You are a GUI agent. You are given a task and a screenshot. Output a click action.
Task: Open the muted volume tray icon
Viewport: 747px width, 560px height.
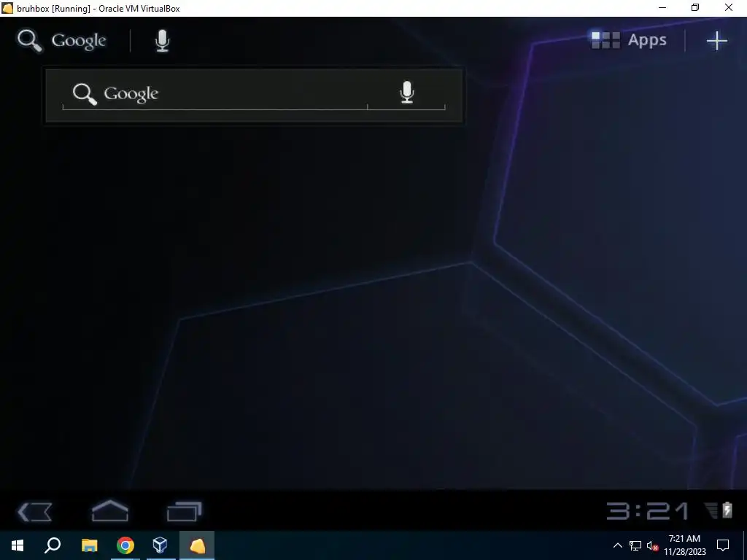click(x=652, y=545)
